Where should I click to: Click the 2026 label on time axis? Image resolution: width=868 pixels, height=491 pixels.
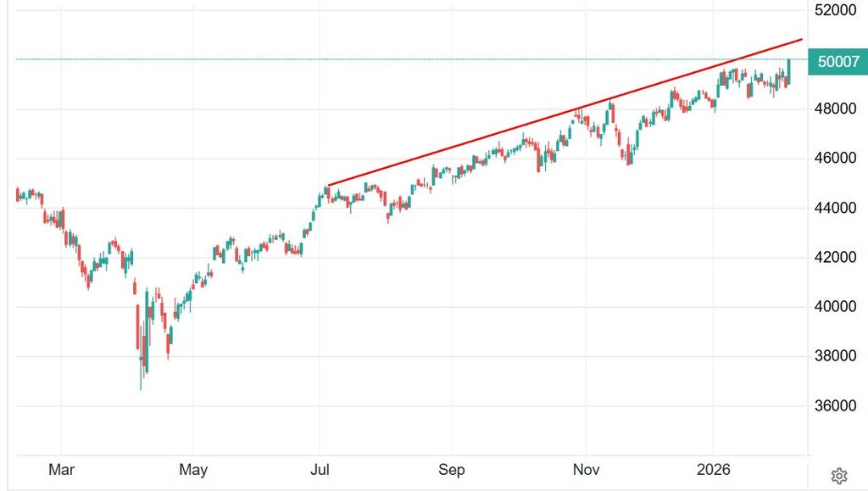tap(713, 469)
